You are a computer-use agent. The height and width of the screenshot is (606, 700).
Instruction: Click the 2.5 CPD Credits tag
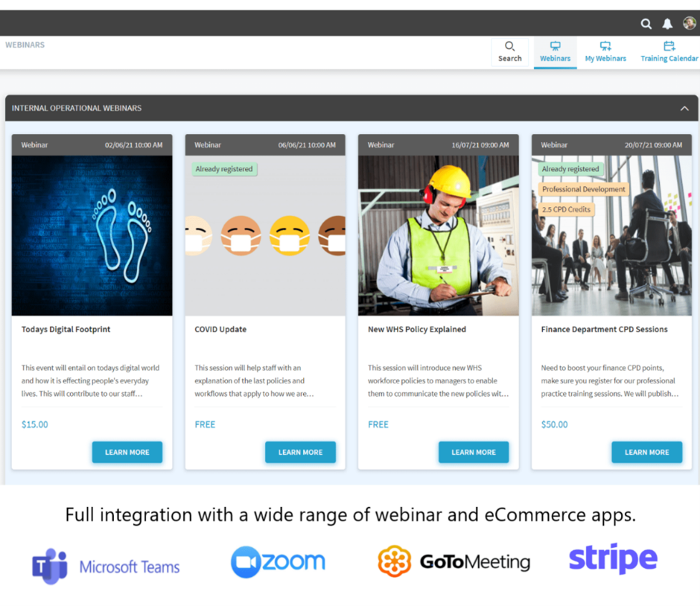click(x=566, y=209)
